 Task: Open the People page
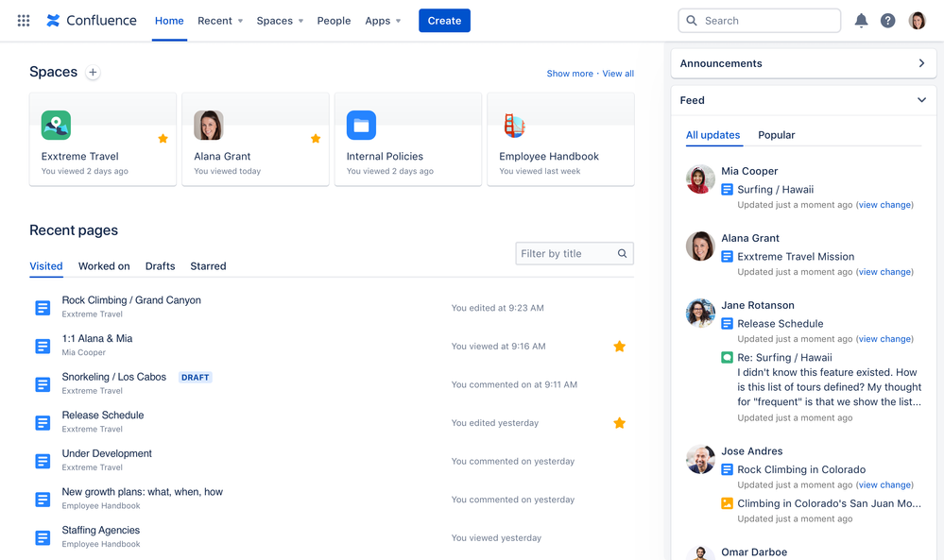[x=334, y=21]
